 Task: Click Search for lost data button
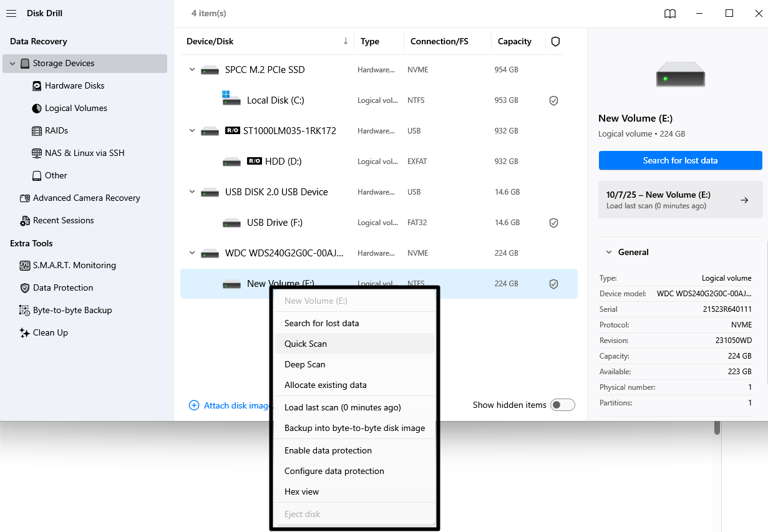click(x=680, y=160)
